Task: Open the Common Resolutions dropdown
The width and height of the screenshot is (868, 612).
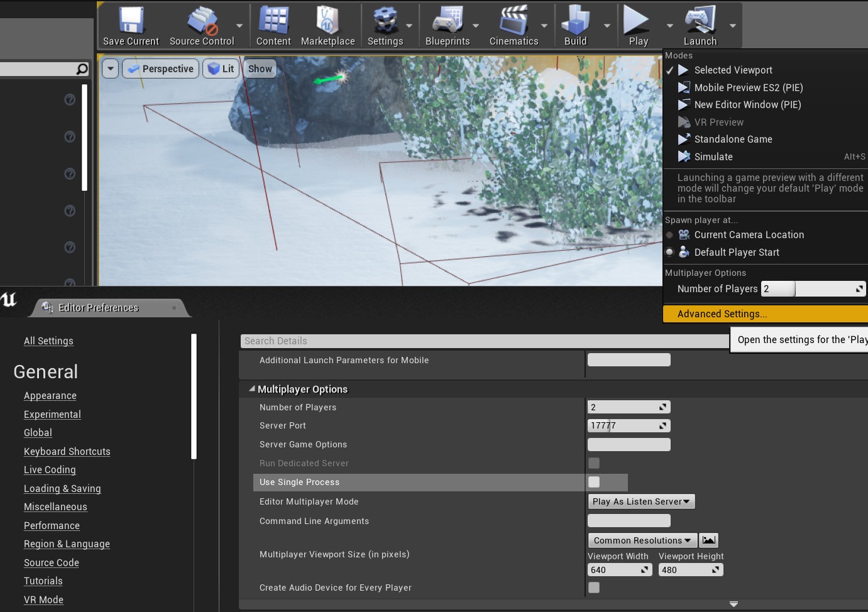Action: coord(642,540)
